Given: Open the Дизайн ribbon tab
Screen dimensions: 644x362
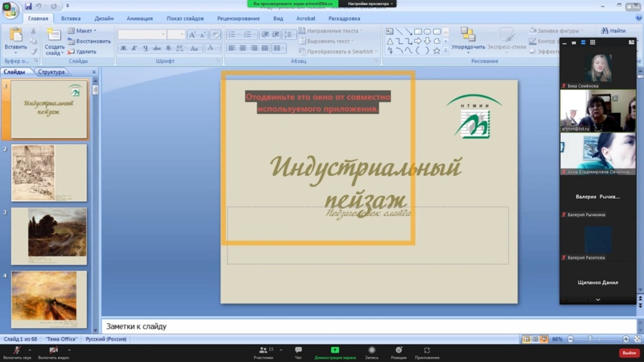Looking at the screenshot, I should click(104, 18).
